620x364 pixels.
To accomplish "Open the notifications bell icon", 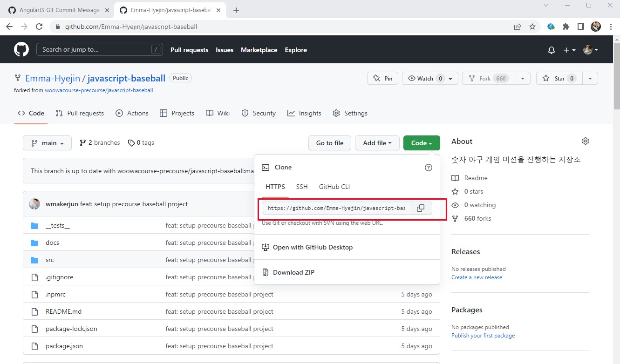I will click(x=552, y=50).
